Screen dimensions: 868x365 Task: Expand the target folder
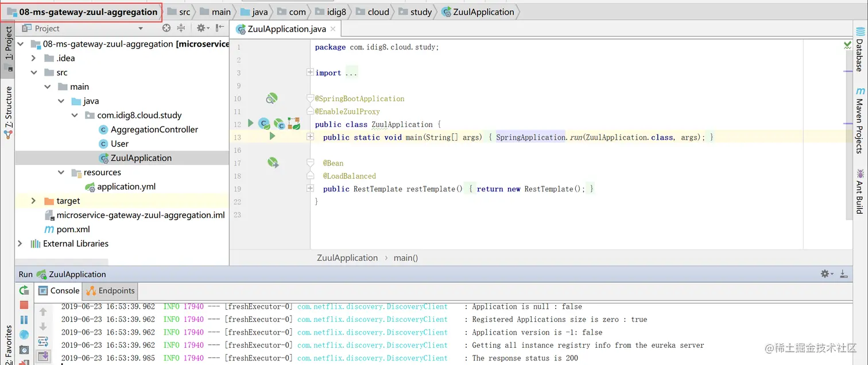33,201
